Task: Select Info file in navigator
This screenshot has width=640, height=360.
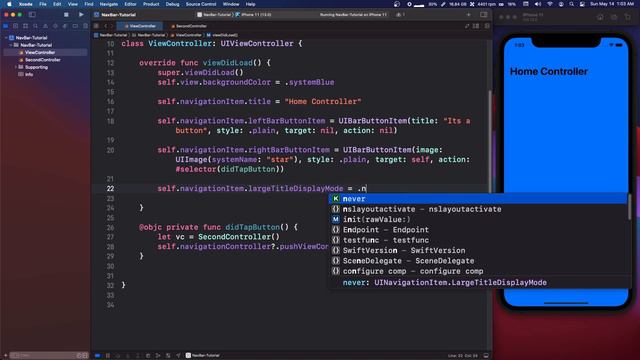Action: (29, 74)
